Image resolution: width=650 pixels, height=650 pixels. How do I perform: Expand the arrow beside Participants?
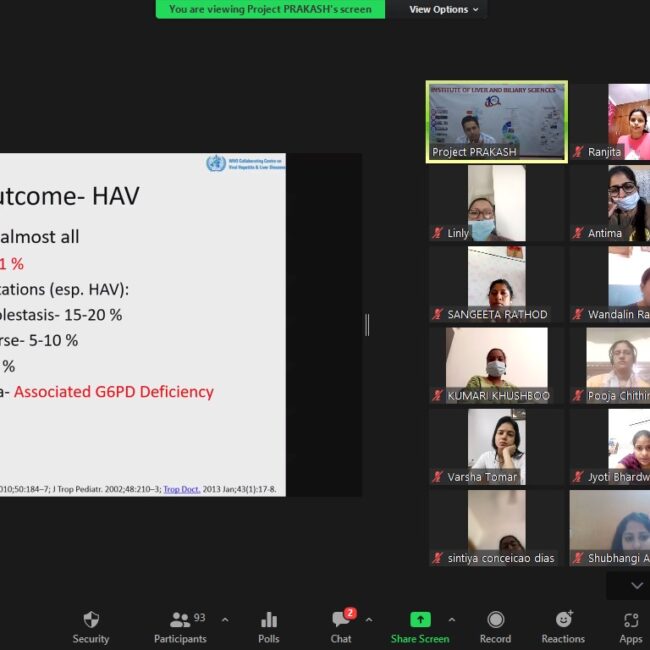(x=224, y=619)
